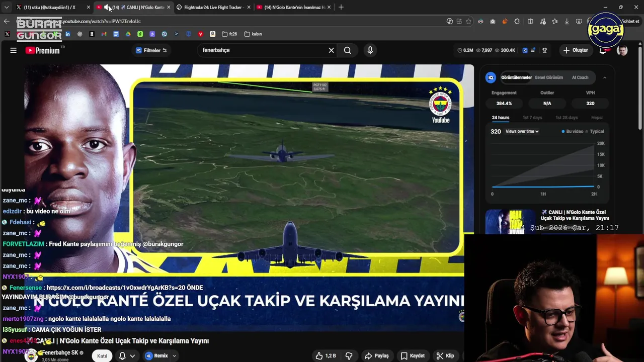This screenshot has height=362, width=644.
Task: Open the Fenerbahçe SK channel avatar
Action: (31, 355)
